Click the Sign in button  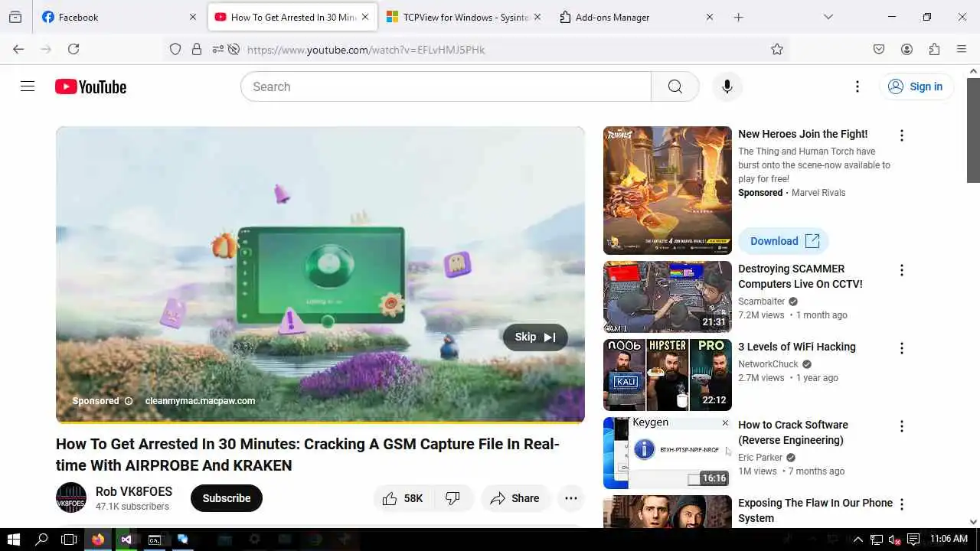coord(916,86)
